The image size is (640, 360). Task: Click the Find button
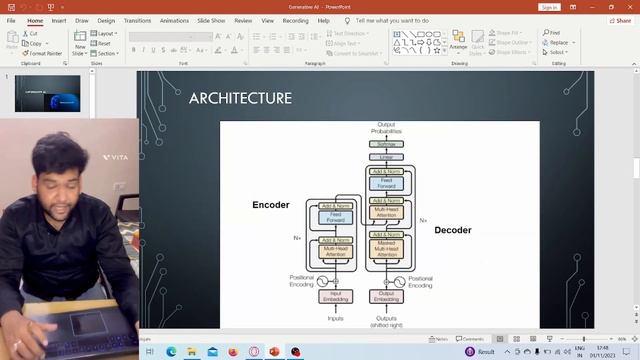pos(551,33)
